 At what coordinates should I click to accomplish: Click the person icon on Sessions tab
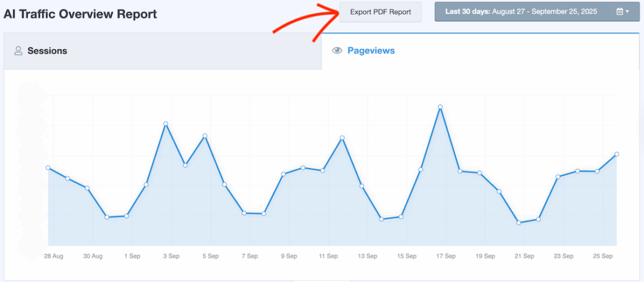[x=18, y=50]
